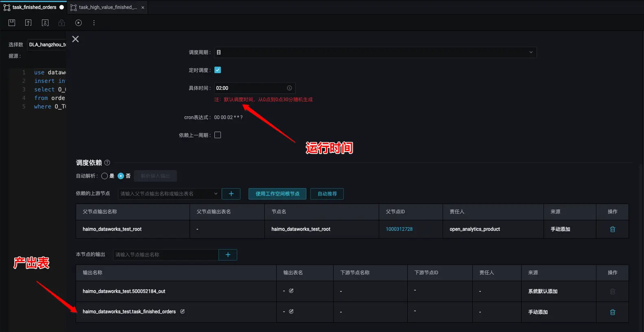Click the disabled trash icon for 500052184_out
The height and width of the screenshot is (332, 644).
[x=613, y=291]
